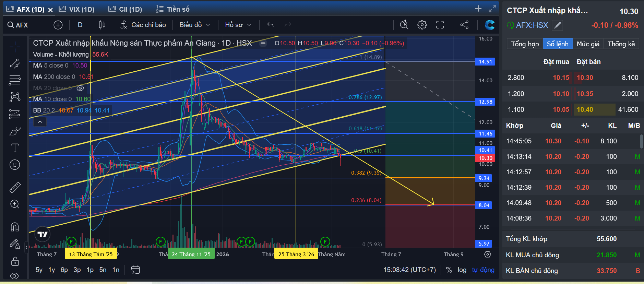644x284 pixels.
Task: Click the 24 Tháng 11 '25 date marker
Action: click(x=191, y=254)
